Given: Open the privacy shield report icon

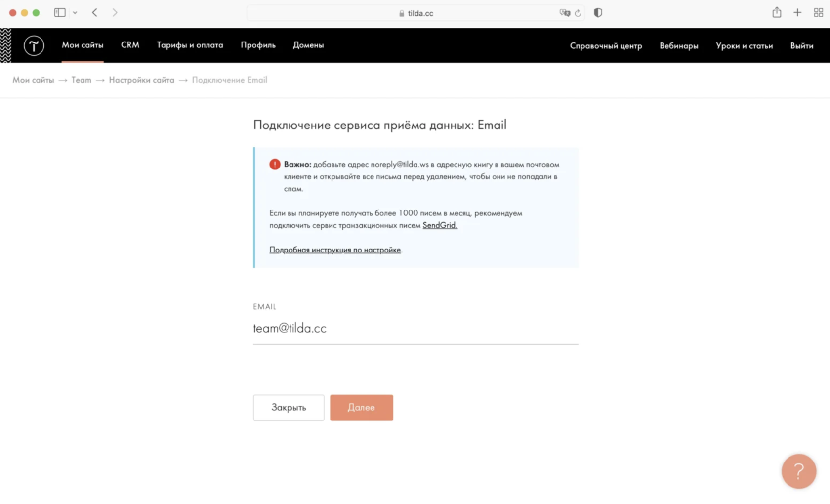Looking at the screenshot, I should tap(598, 13).
